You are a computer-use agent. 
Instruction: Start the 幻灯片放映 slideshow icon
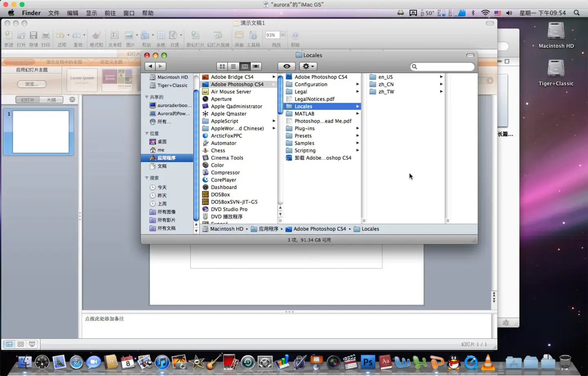[x=218, y=36]
